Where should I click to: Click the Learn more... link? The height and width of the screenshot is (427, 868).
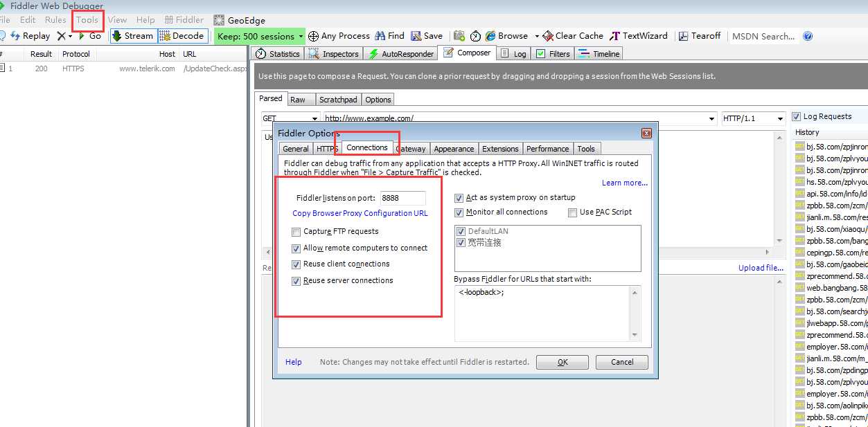(625, 183)
